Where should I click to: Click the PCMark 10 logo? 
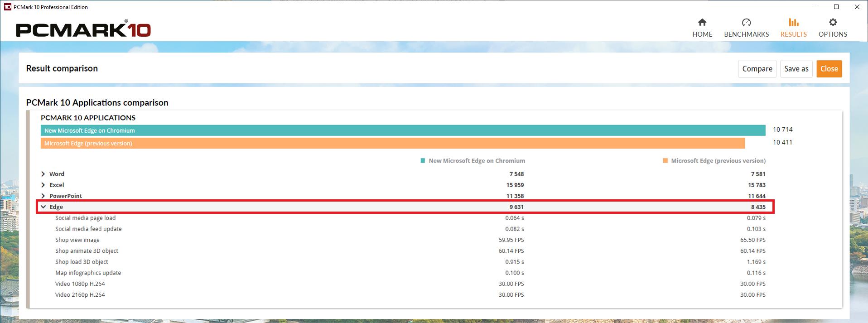[x=83, y=30]
